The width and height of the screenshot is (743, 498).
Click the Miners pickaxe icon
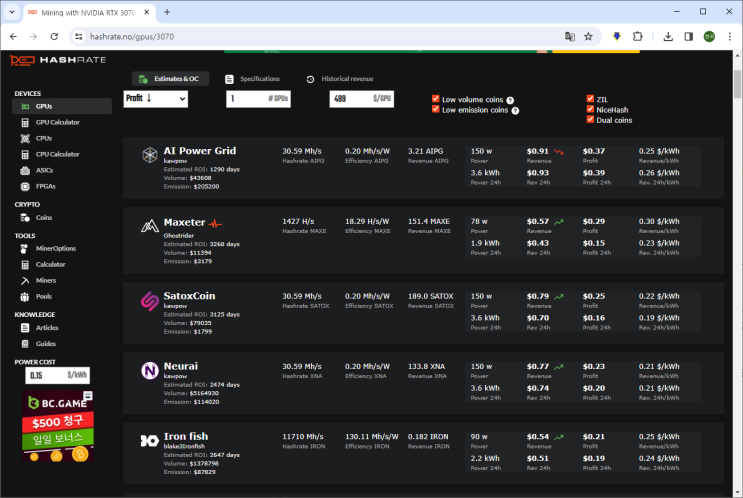pyautogui.click(x=25, y=281)
